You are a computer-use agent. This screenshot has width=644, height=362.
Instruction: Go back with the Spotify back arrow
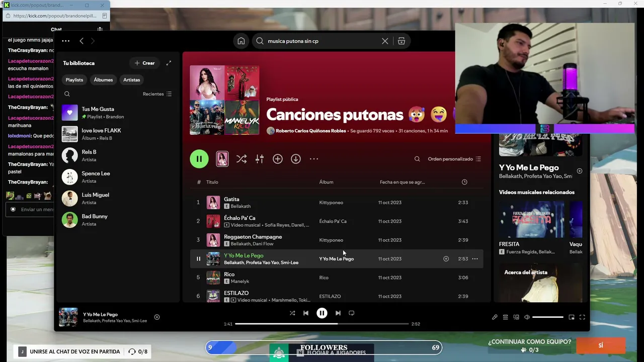point(82,41)
